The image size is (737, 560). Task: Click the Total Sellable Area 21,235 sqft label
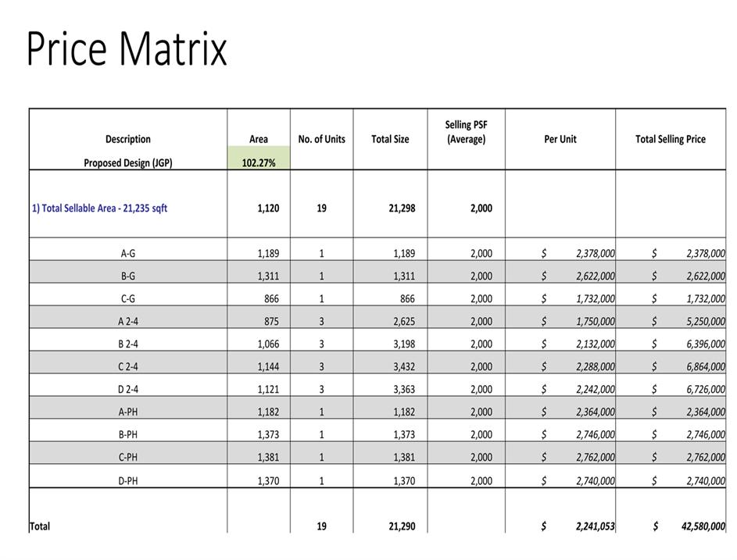click(x=99, y=209)
